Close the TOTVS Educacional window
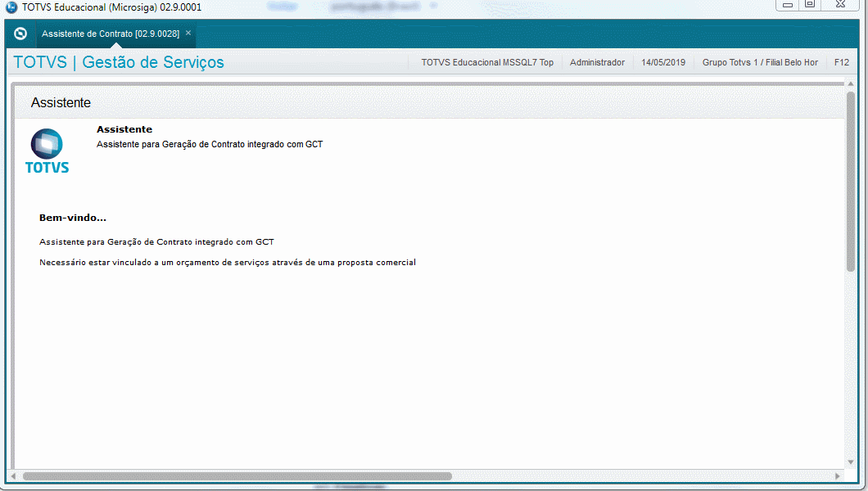 pos(840,4)
